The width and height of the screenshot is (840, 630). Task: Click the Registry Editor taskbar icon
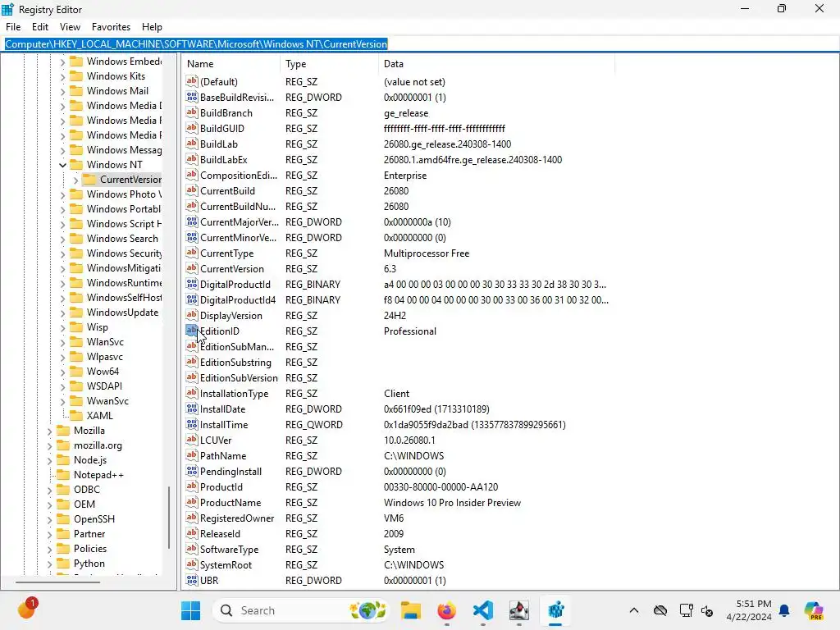coord(555,610)
